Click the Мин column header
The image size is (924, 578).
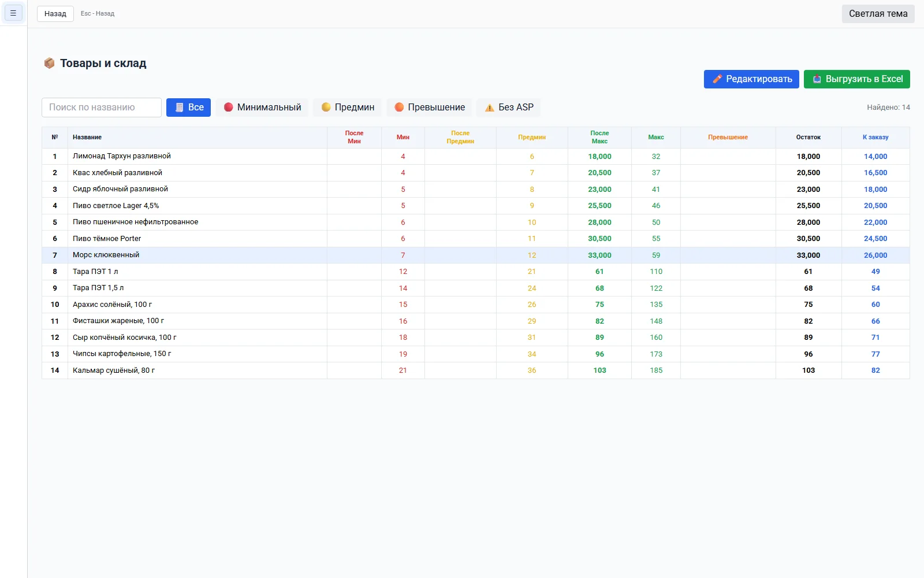pyautogui.click(x=403, y=138)
